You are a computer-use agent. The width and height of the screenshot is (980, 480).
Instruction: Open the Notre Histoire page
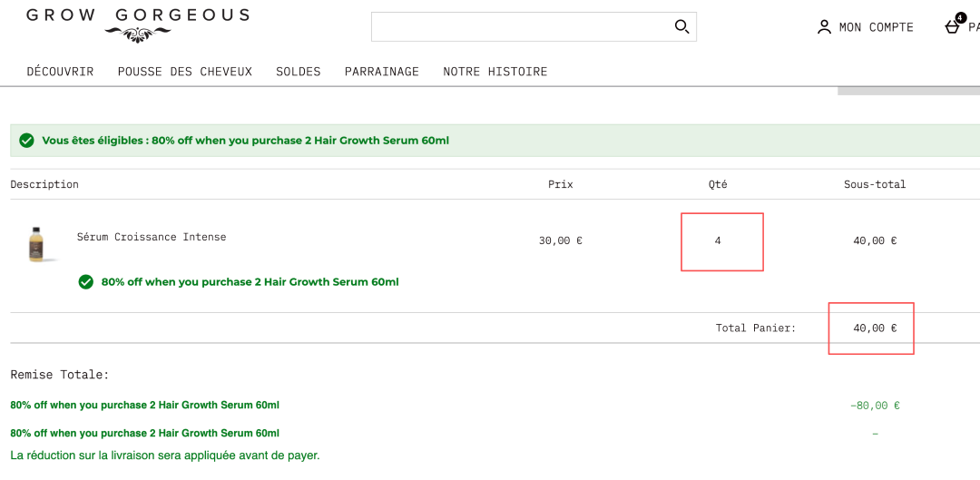coord(495,72)
